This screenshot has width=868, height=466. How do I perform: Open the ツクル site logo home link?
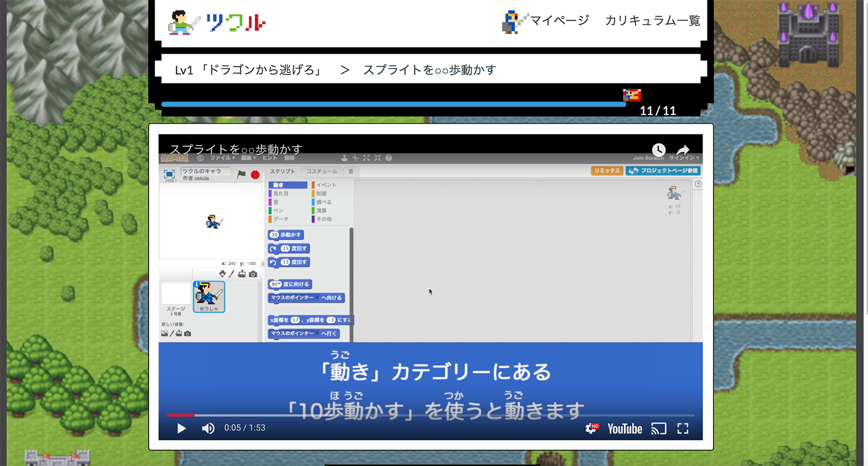tap(217, 22)
